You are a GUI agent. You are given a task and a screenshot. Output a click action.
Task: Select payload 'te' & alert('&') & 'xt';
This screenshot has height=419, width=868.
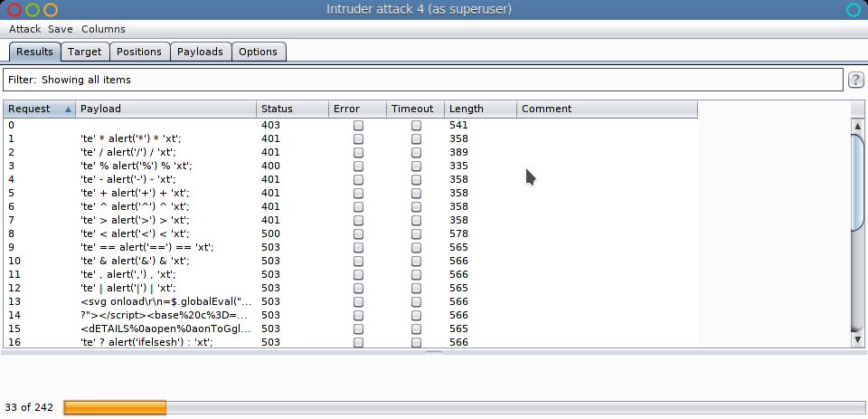[x=135, y=261]
